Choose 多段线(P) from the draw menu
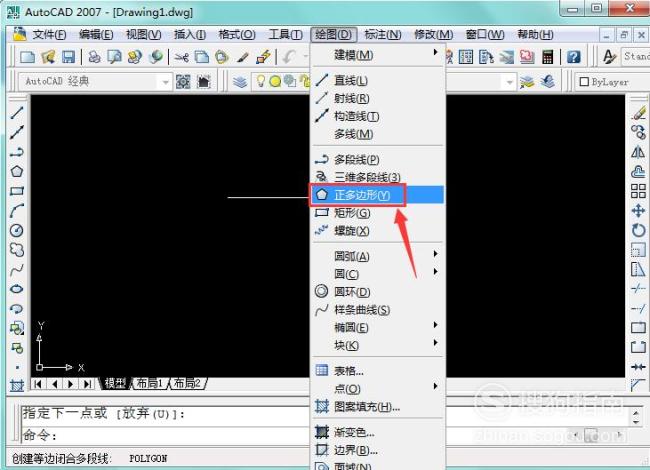Viewport: 650px width, 470px height. point(378,160)
